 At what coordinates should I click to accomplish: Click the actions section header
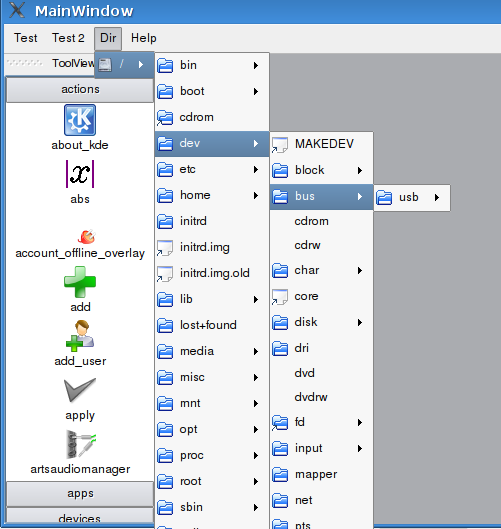click(x=80, y=89)
